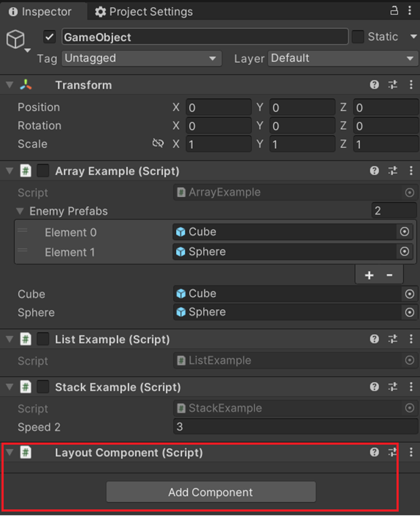Open List Example presets icon

tap(393, 339)
